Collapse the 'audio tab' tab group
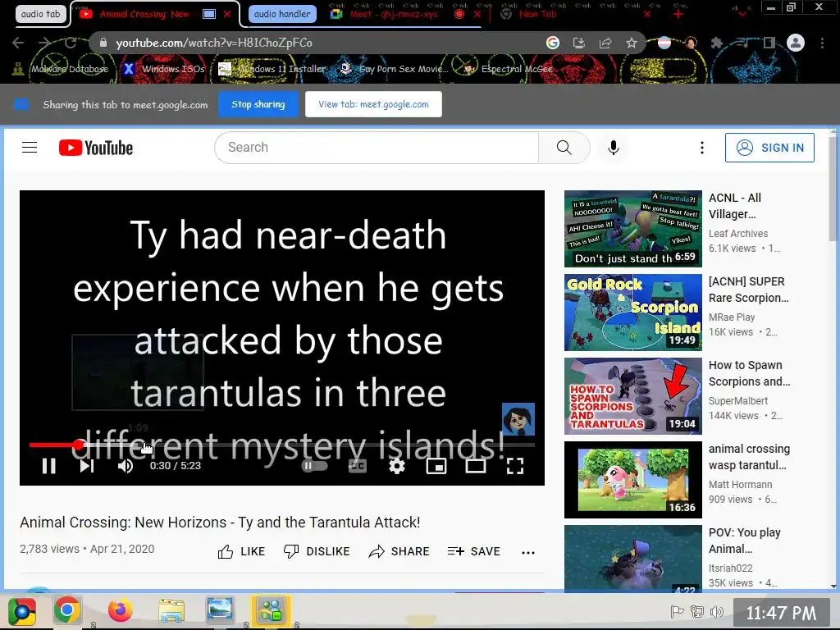Screen dimensions: 840x630 point(41,14)
